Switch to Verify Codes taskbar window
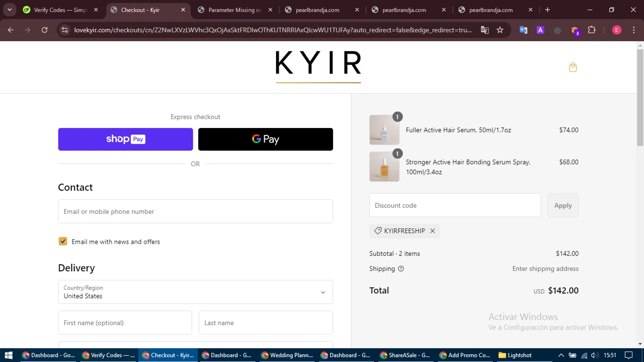The image size is (644, 362). pos(109,355)
